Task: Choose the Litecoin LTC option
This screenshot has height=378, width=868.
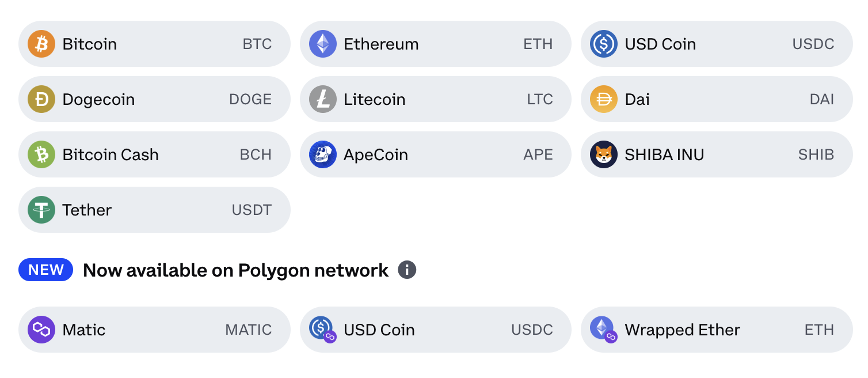Action: tap(436, 99)
